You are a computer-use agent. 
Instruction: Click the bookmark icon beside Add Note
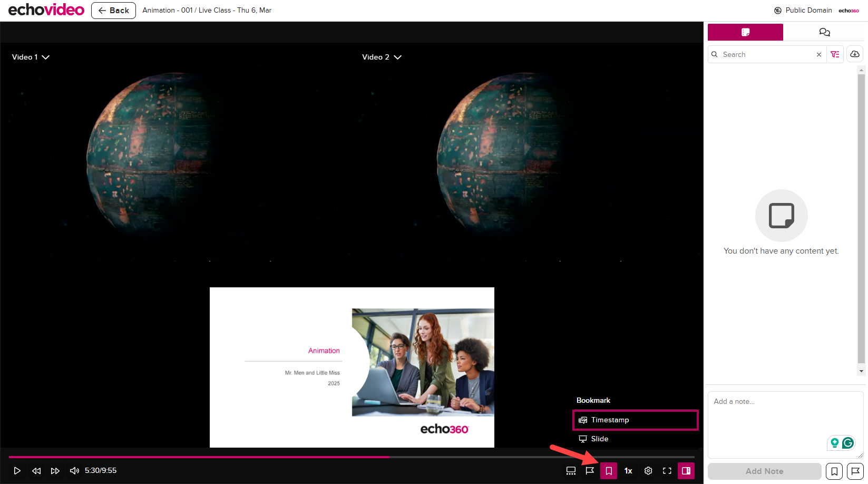point(834,471)
